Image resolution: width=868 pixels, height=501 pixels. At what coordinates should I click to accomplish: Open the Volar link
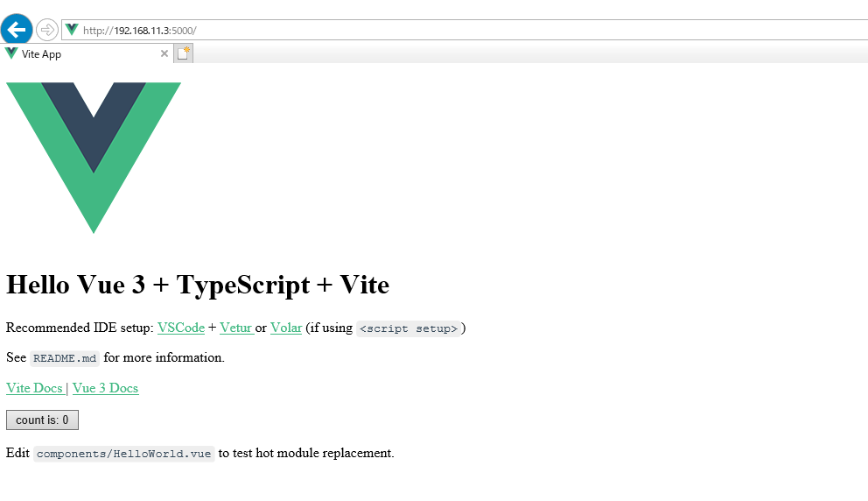click(286, 328)
